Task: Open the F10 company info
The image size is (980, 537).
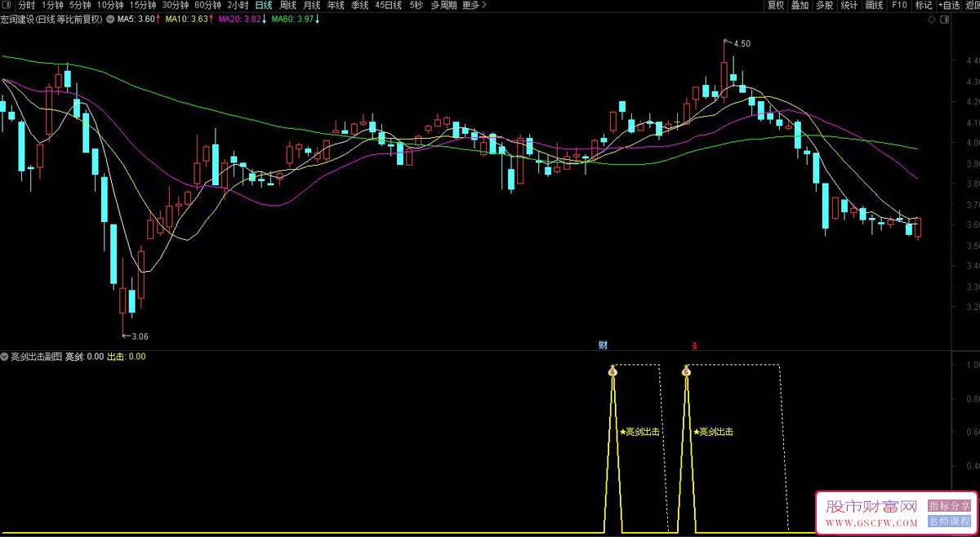Action: click(899, 5)
